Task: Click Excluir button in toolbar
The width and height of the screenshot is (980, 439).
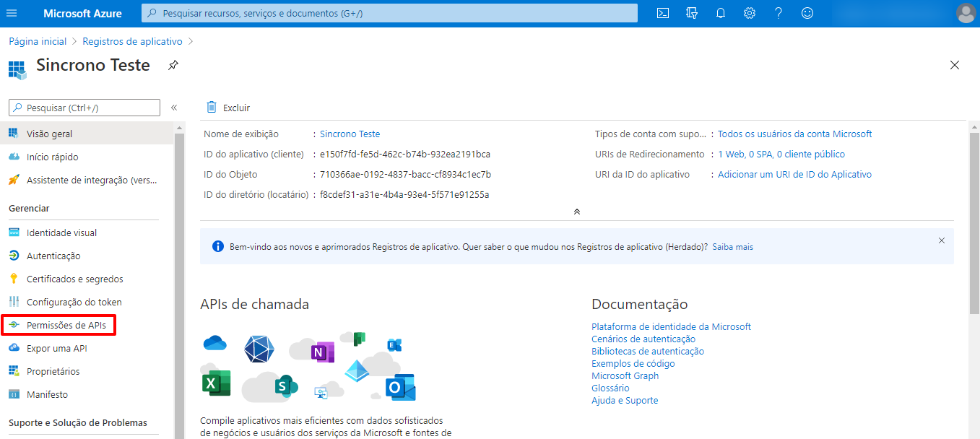Action: point(228,108)
